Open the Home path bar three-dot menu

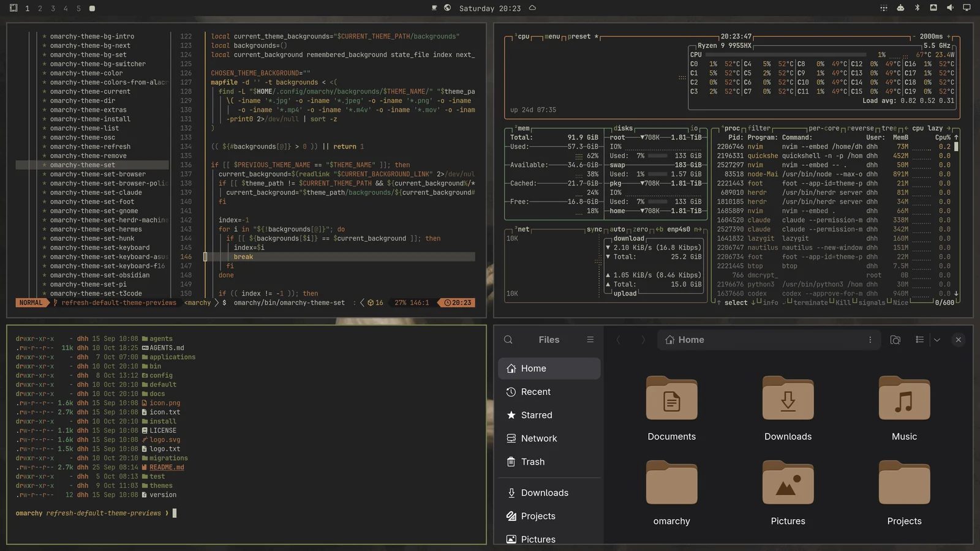[x=870, y=340]
